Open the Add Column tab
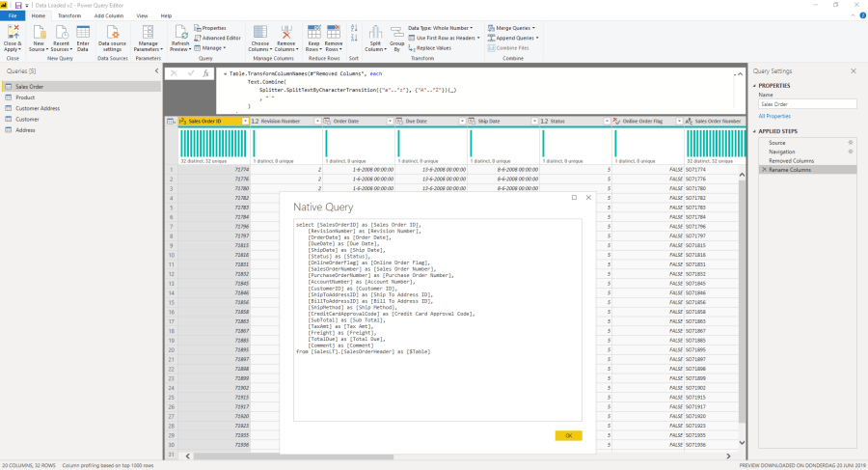 tap(107, 16)
